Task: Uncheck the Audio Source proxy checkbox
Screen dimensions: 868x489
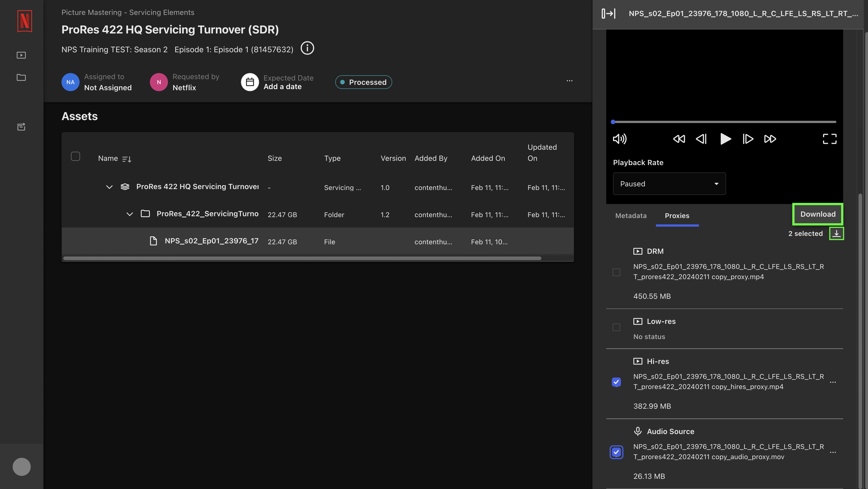Action: coord(616,452)
